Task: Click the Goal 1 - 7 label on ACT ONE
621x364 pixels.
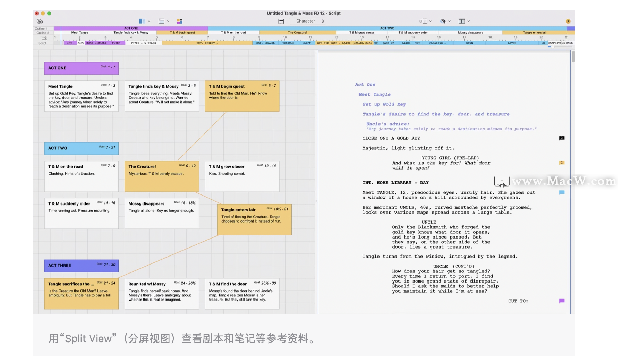Action: [108, 67]
